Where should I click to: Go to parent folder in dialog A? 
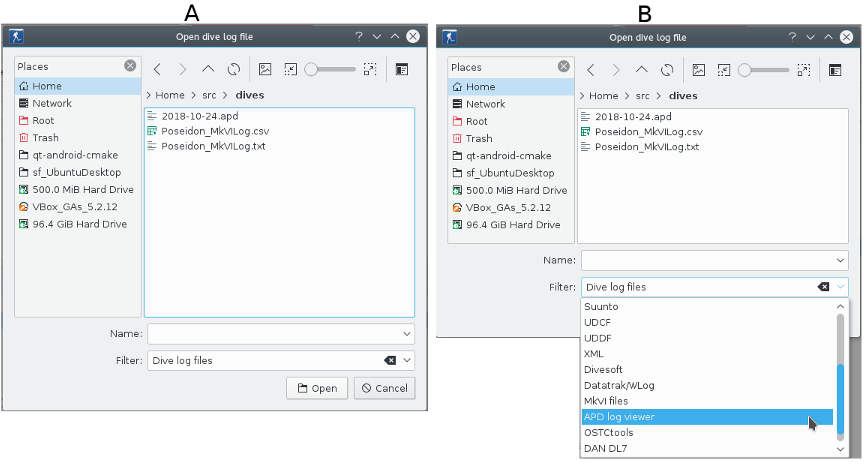point(208,70)
